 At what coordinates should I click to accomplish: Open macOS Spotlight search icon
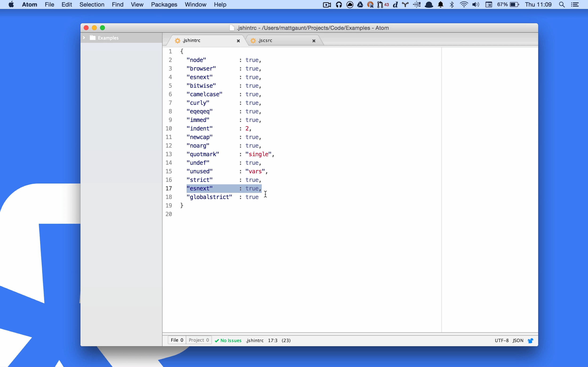pos(562,5)
